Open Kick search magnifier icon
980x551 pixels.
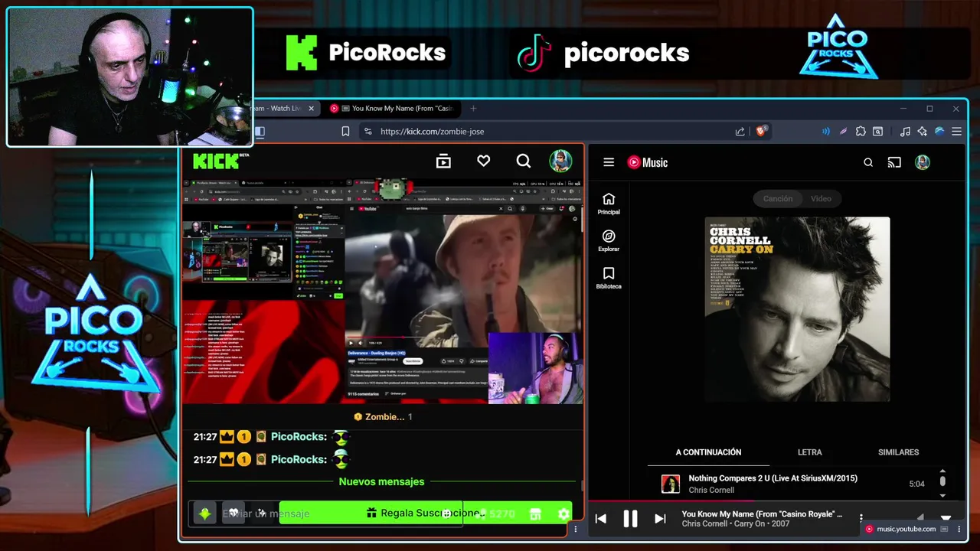(524, 161)
